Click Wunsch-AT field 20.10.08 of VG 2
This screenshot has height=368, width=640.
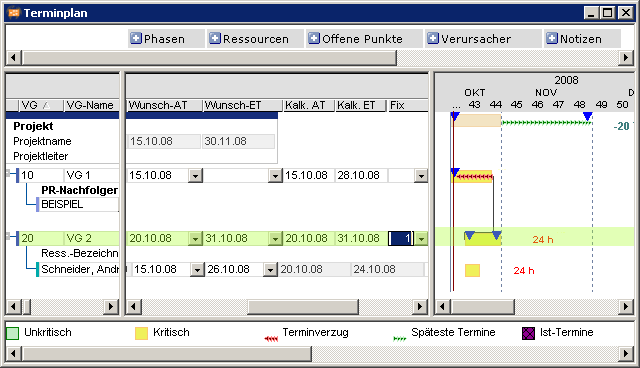click(x=158, y=238)
